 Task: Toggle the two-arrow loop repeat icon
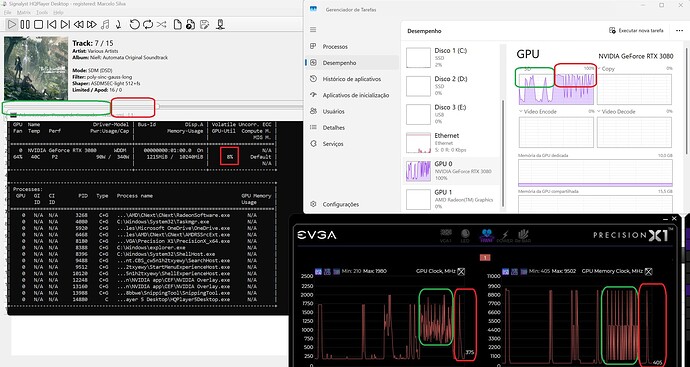click(148, 25)
